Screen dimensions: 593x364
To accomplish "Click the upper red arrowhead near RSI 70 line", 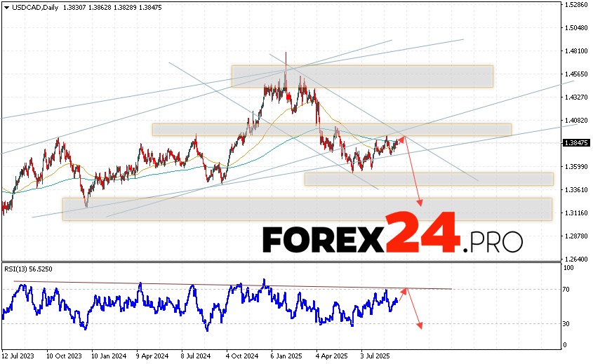I will 404,289.
